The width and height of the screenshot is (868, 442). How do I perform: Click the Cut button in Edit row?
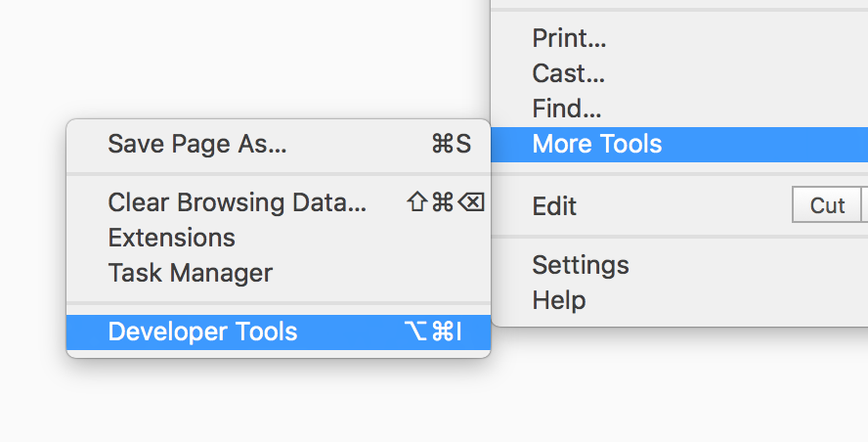827,205
